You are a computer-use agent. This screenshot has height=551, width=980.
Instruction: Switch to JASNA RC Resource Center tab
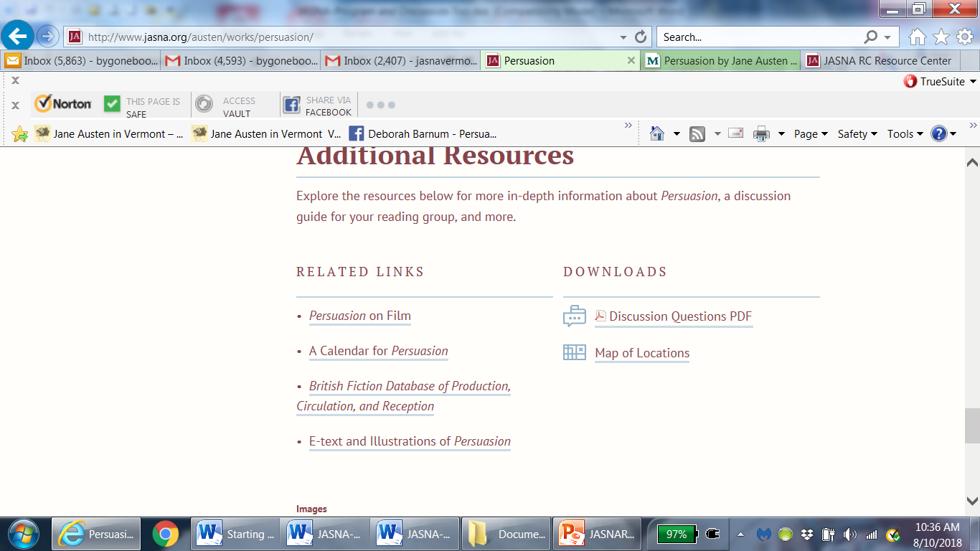point(880,61)
